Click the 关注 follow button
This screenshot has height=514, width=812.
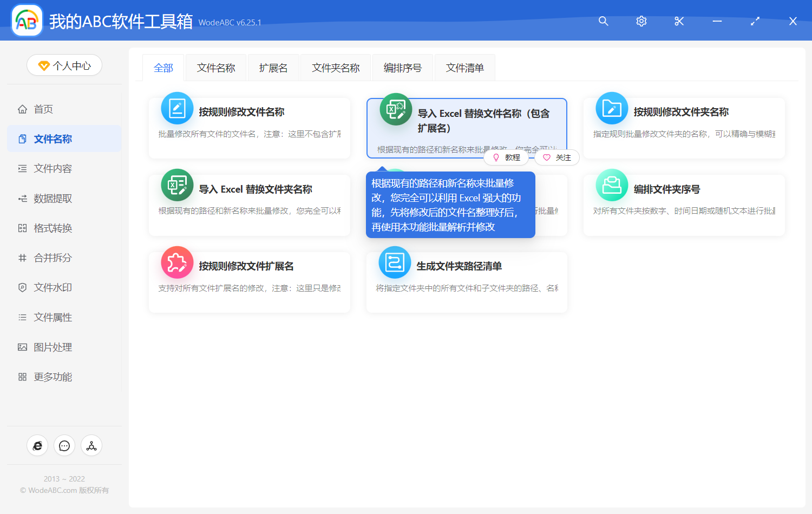pyautogui.click(x=556, y=157)
